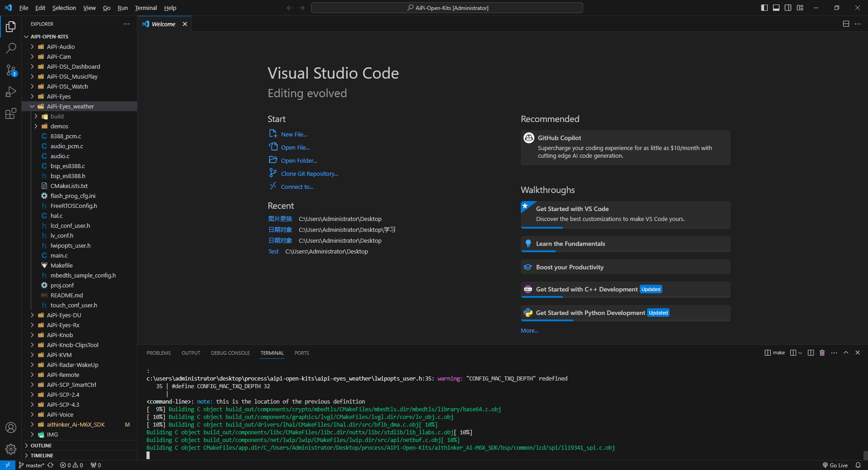The width and height of the screenshot is (868, 470).
Task: Toggle secondary side bar visibility
Action: (x=788, y=8)
